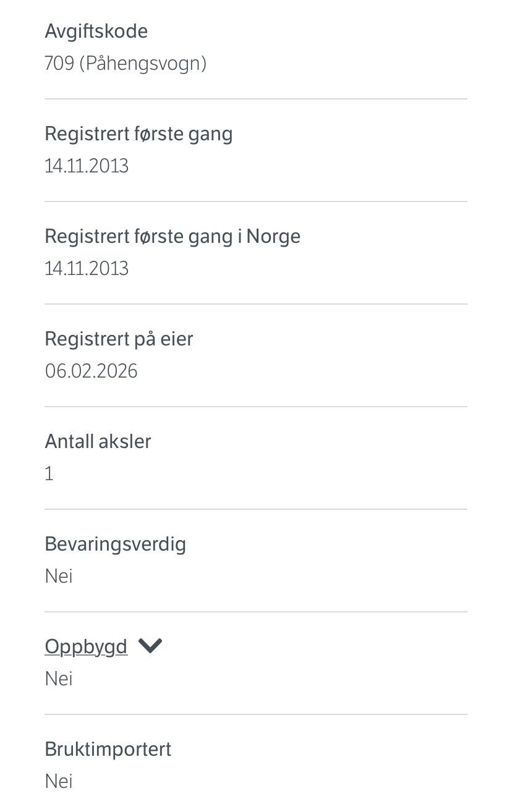Select Nei under Bruktimportert
This screenshot has height=812, width=512.
[x=59, y=781]
